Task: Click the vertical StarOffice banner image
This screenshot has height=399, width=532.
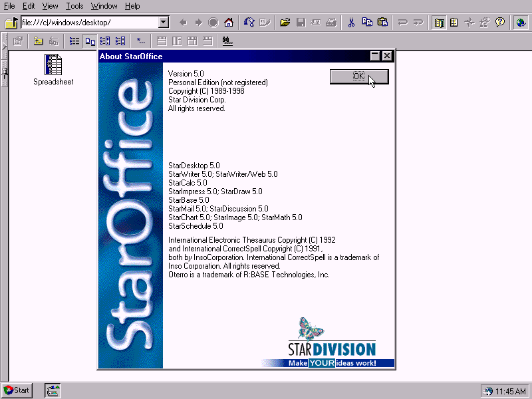Action: coord(130,215)
